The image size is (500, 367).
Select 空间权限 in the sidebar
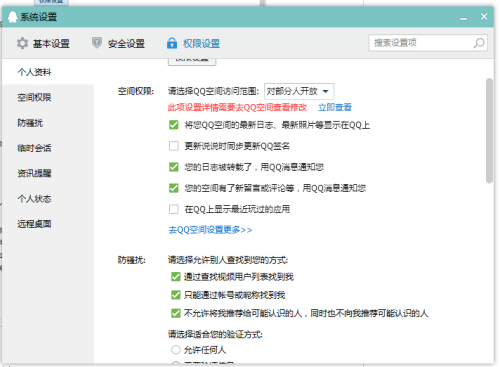click(x=48, y=97)
